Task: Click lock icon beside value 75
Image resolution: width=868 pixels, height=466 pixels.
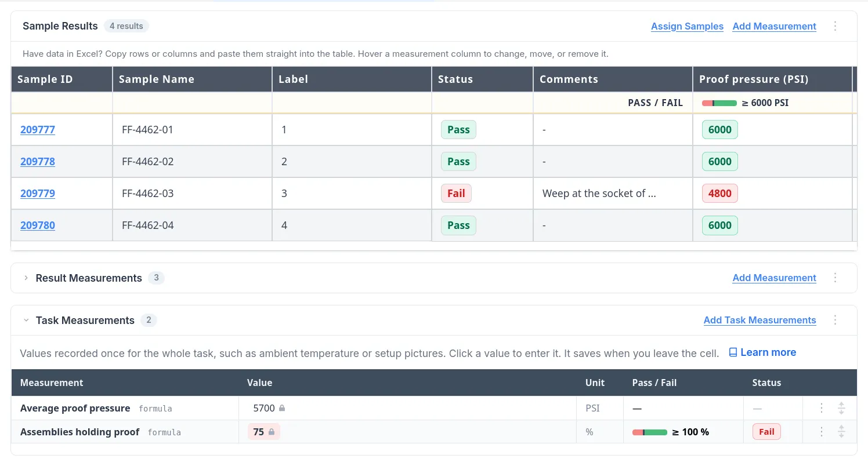Action: (271, 432)
